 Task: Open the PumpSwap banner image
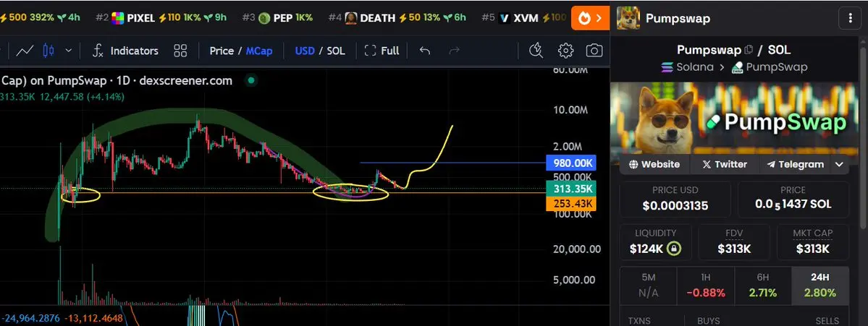[735, 119]
